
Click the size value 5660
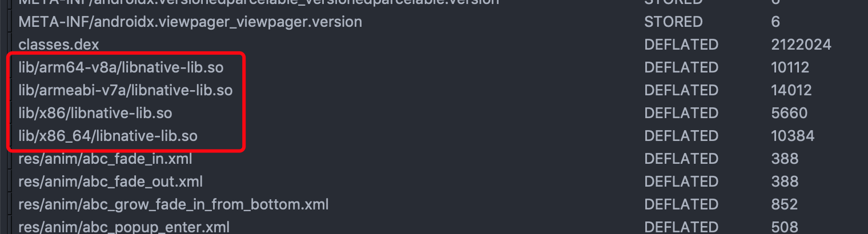789,113
